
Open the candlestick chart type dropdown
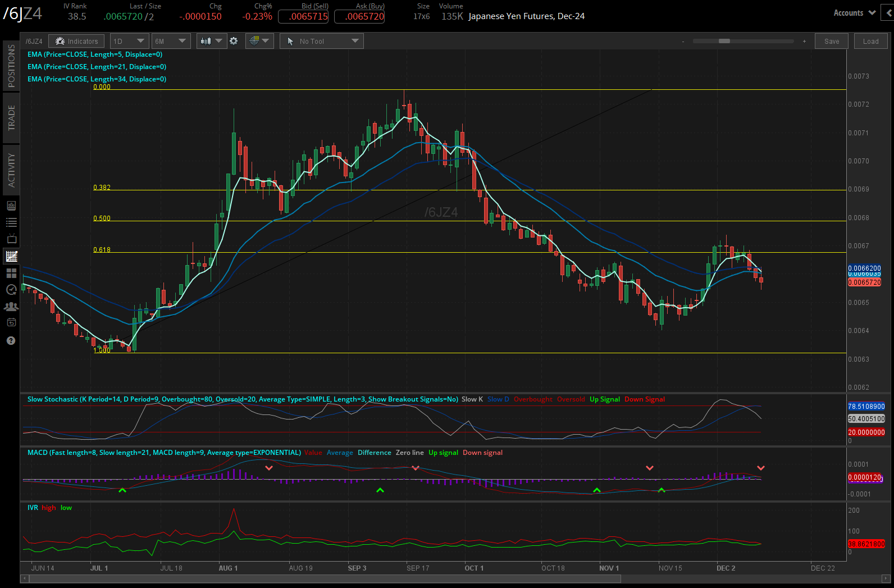click(x=211, y=41)
